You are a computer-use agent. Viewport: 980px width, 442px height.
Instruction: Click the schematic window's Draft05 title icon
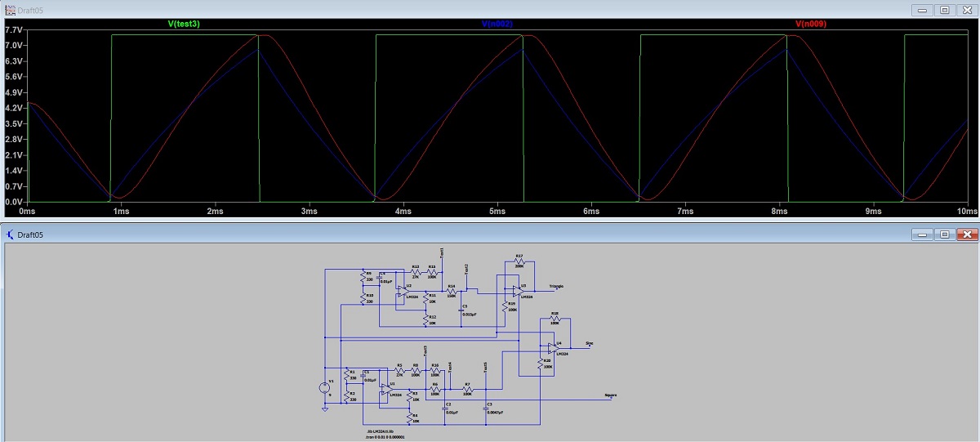[x=10, y=234]
